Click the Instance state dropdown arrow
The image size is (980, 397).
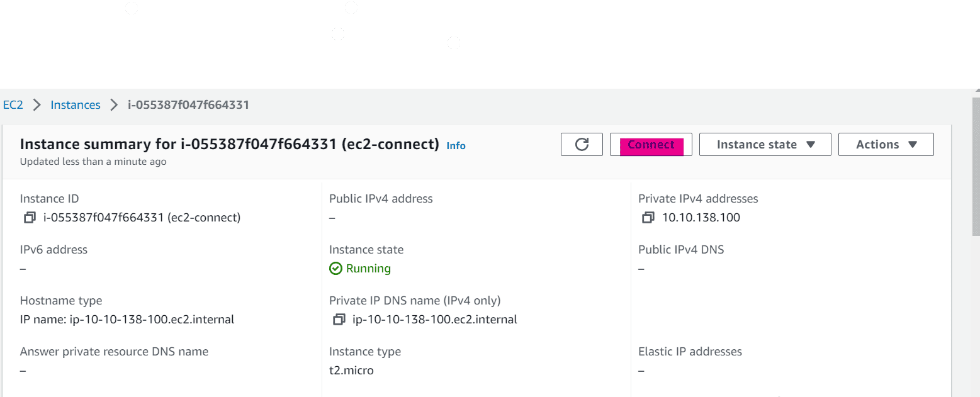point(811,145)
